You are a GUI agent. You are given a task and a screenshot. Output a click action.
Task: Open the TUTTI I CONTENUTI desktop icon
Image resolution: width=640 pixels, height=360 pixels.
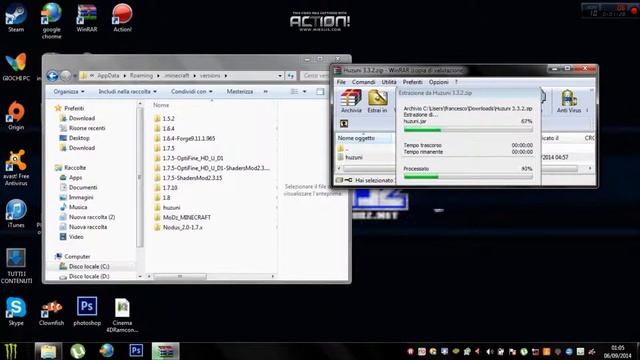[x=16, y=265]
